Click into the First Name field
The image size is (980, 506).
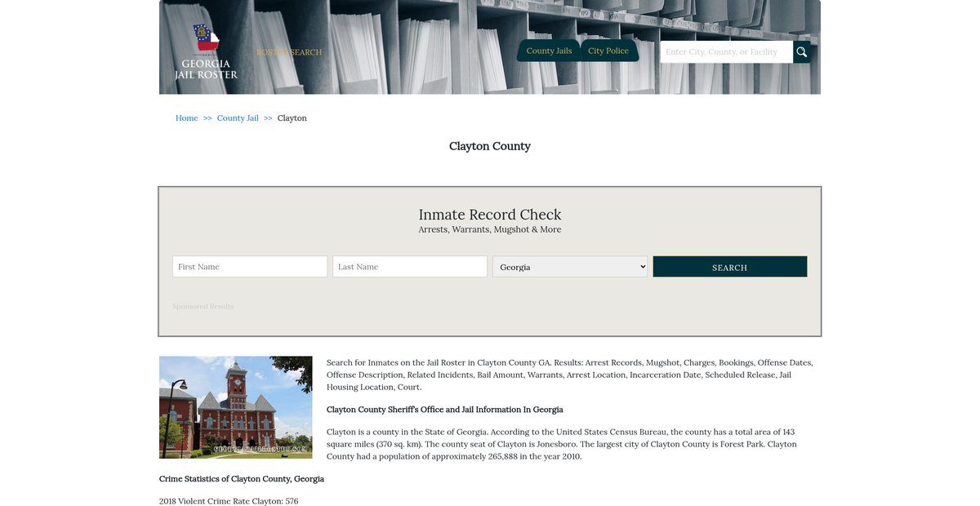click(x=250, y=267)
